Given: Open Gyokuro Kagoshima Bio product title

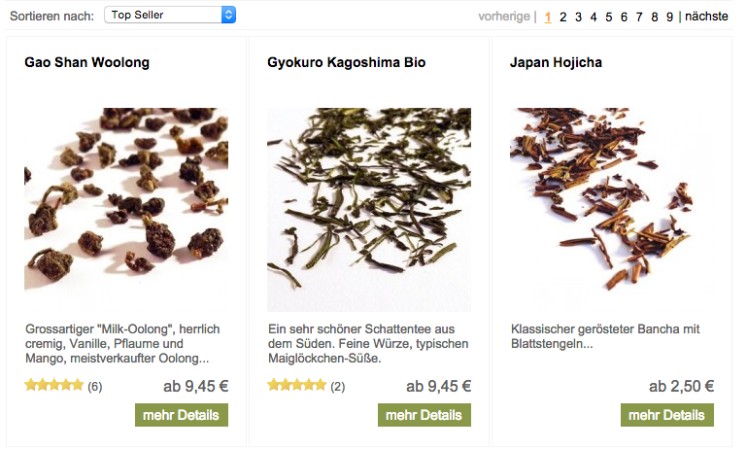Looking at the screenshot, I should point(346,62).
